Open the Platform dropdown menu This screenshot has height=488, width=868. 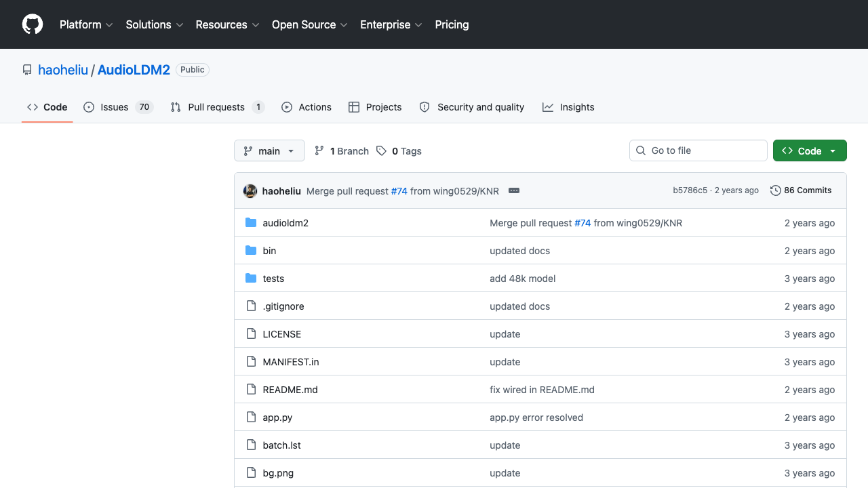pos(86,24)
